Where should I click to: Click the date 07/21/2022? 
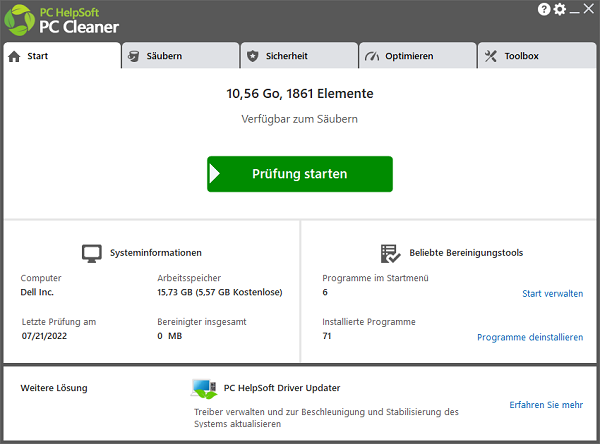coord(44,336)
